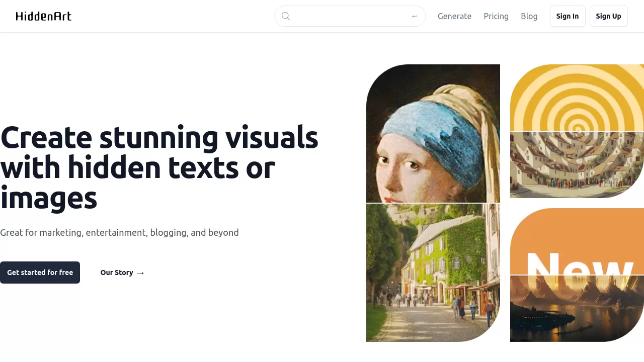The width and height of the screenshot is (644, 362).
Task: Click the enter arrow icon in search box
Action: 415,16
